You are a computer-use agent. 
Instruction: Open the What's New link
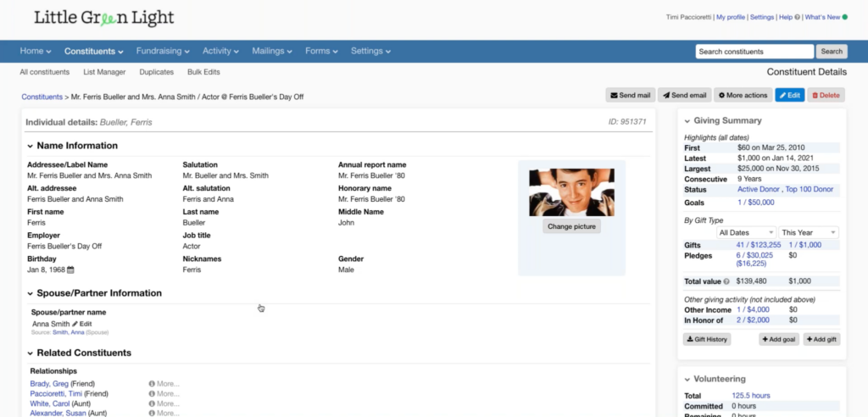pos(822,17)
